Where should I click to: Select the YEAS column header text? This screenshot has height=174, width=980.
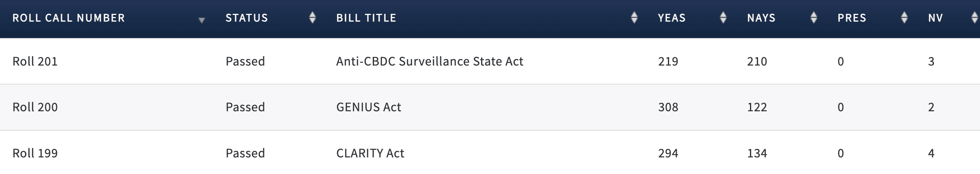672,18
